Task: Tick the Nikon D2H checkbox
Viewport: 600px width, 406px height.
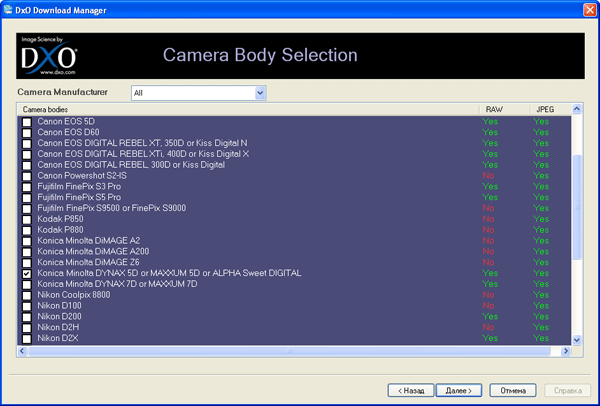Action: [x=27, y=328]
